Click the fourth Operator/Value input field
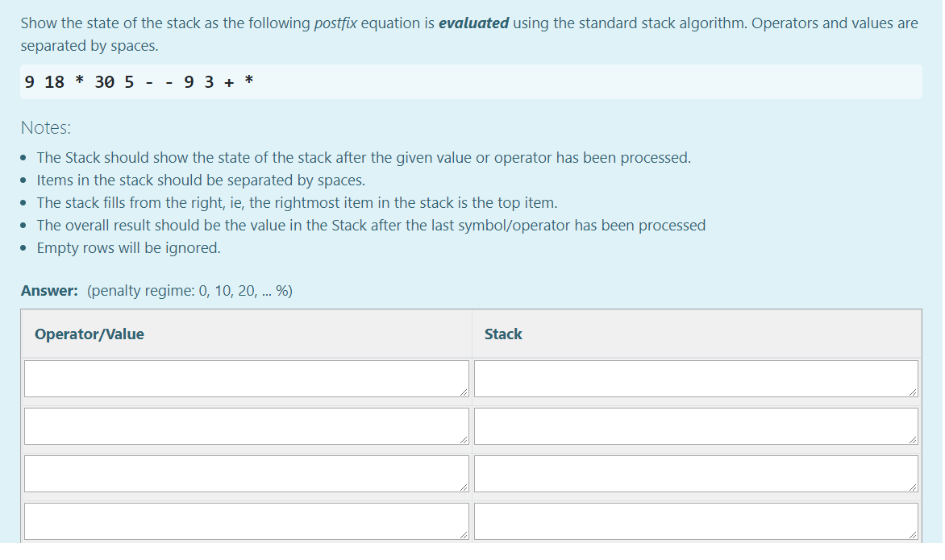This screenshot has width=945, height=560. (x=242, y=521)
